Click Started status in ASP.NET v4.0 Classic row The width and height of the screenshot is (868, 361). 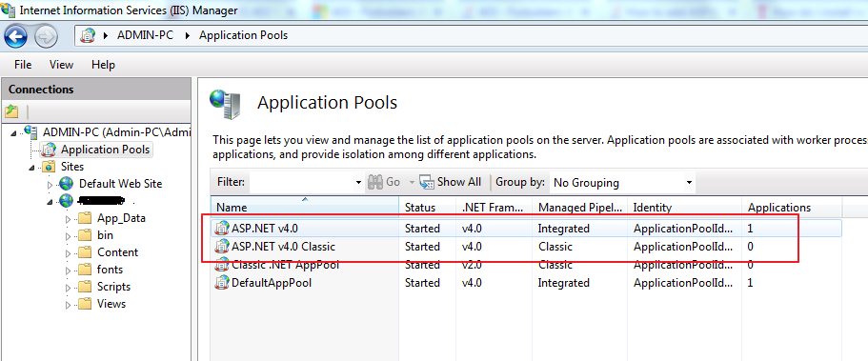coord(422,247)
